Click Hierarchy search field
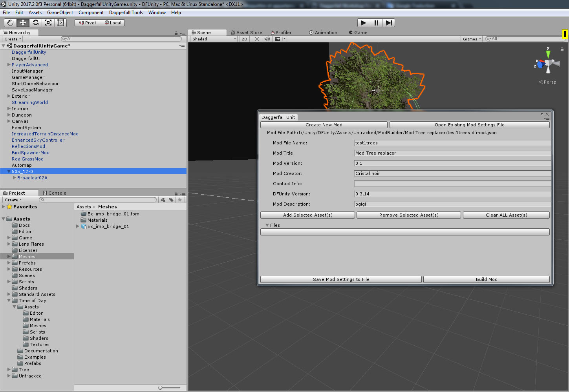 (121, 39)
